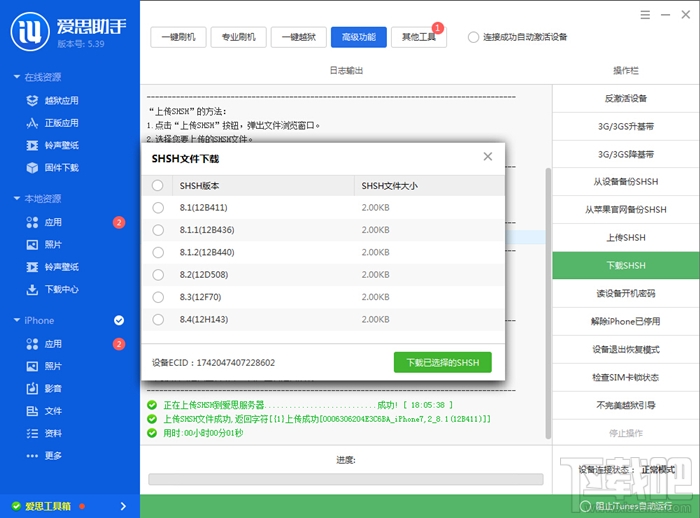700x518 pixels.
Task: Switch to 一键刷机 tab
Action: click(x=178, y=37)
